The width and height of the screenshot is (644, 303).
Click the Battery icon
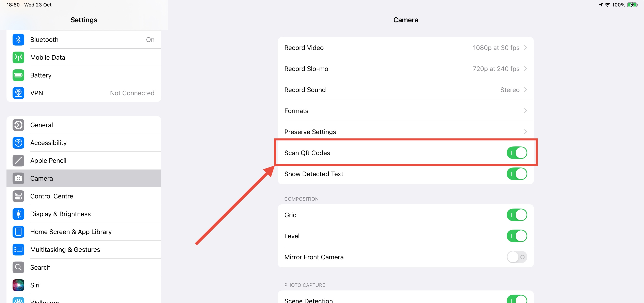pyautogui.click(x=18, y=75)
